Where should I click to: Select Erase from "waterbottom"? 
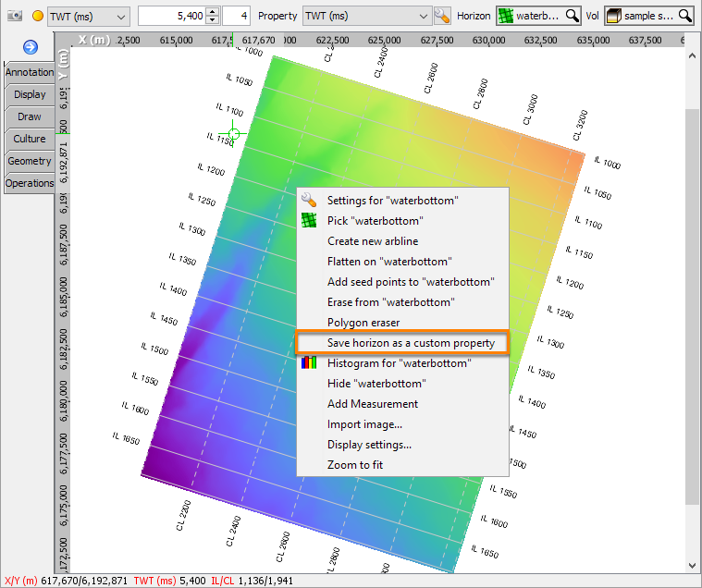click(402, 302)
